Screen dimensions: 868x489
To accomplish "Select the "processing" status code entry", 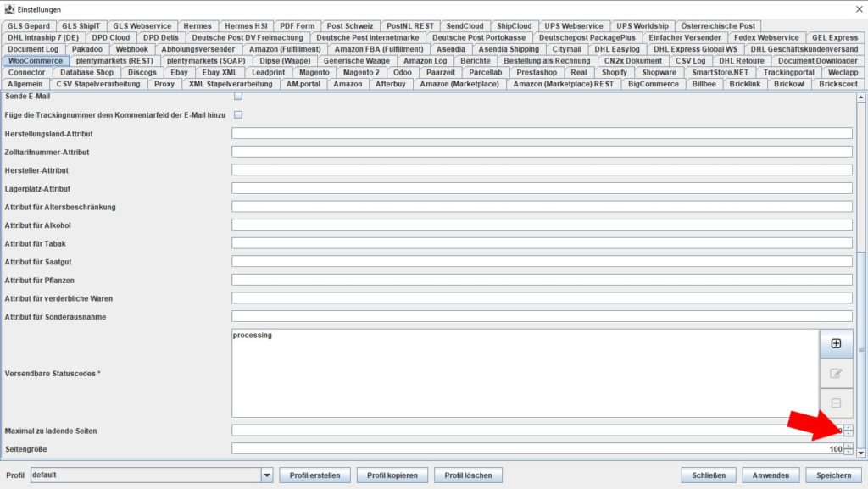I will [253, 336].
